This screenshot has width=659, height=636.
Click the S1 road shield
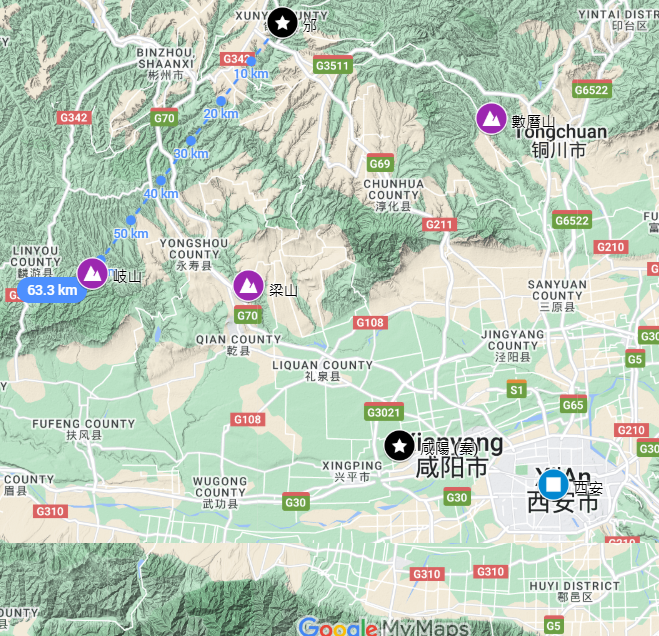517,390
